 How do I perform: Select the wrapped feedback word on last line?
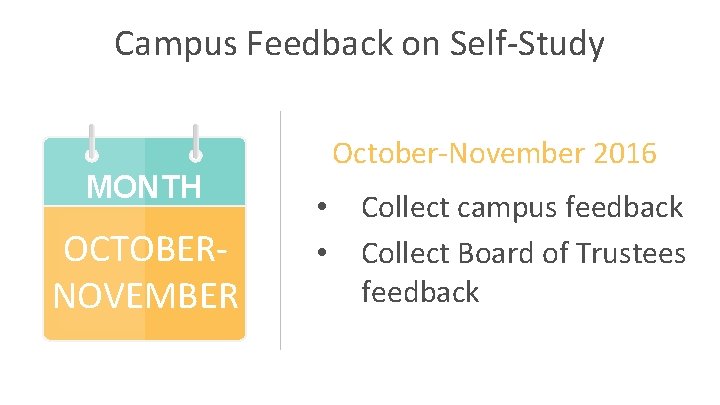420,292
